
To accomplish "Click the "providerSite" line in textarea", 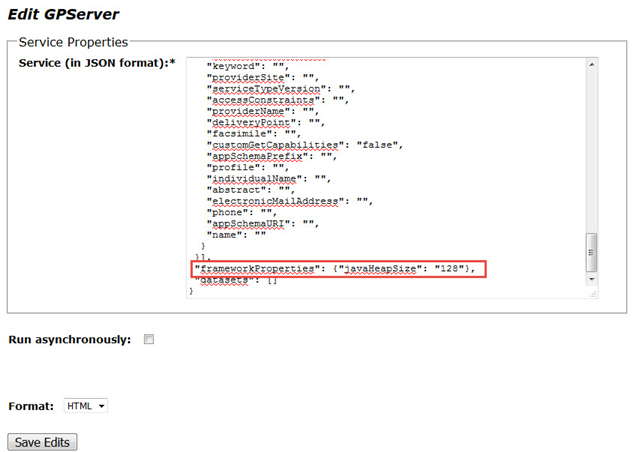I will (244, 77).
